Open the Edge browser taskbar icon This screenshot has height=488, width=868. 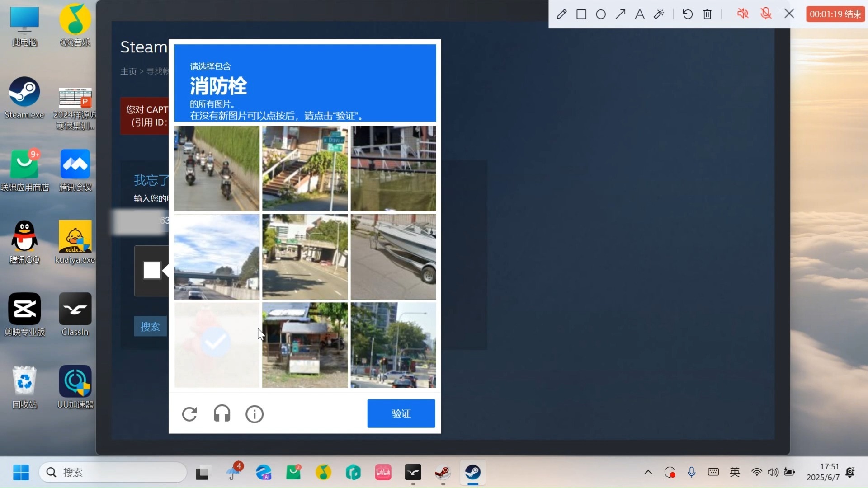(x=263, y=473)
